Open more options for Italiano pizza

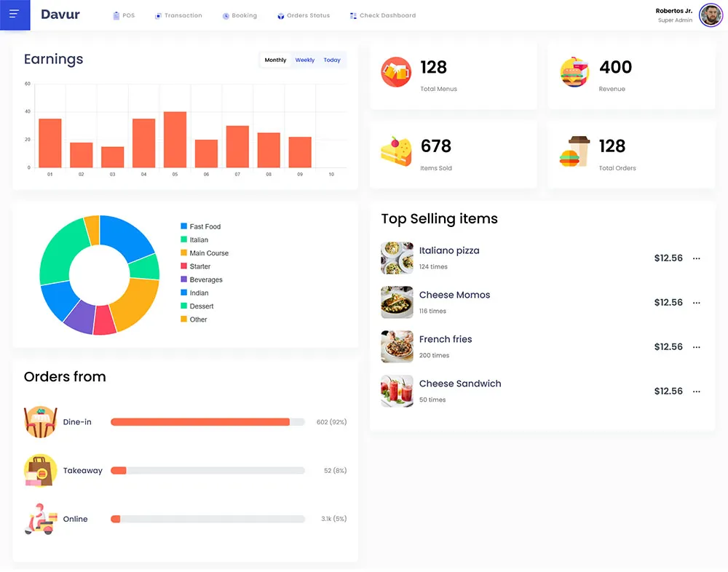697,258
